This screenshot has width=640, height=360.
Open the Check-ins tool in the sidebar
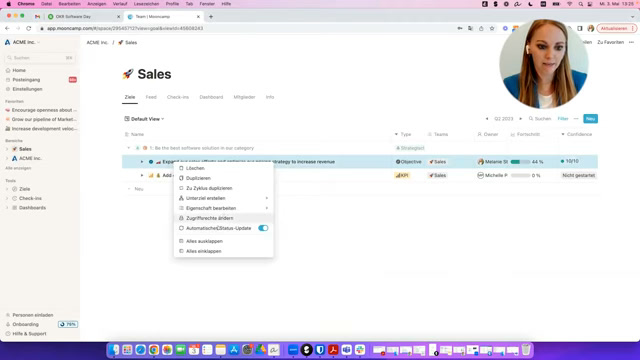pos(30,199)
